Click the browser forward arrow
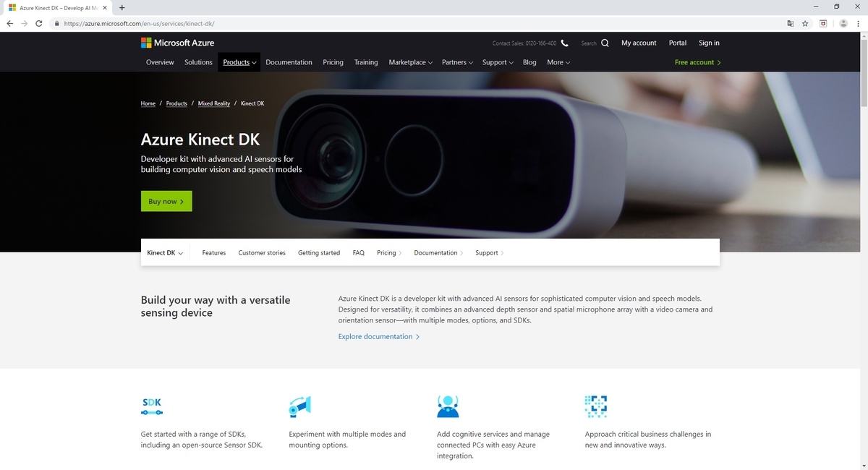 coord(25,23)
